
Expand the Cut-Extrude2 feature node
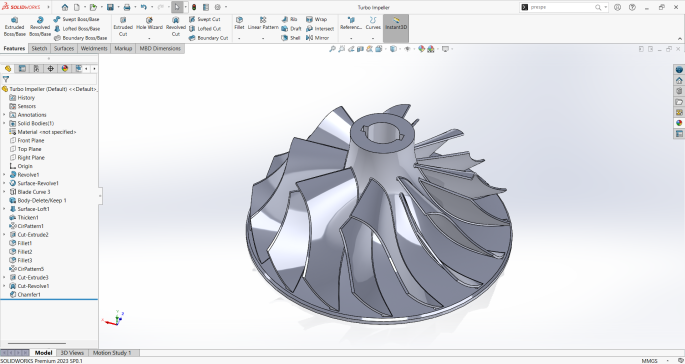[x=4, y=235]
